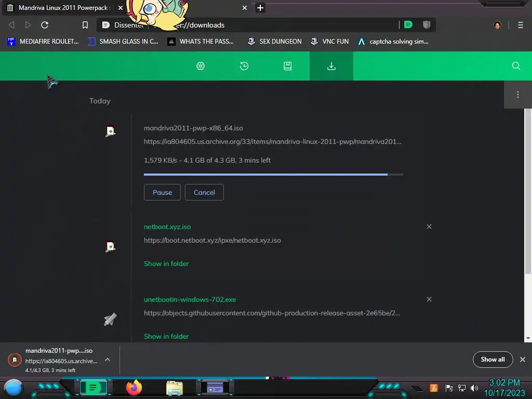Click Show all downloads button
532x399 pixels.
click(493, 360)
